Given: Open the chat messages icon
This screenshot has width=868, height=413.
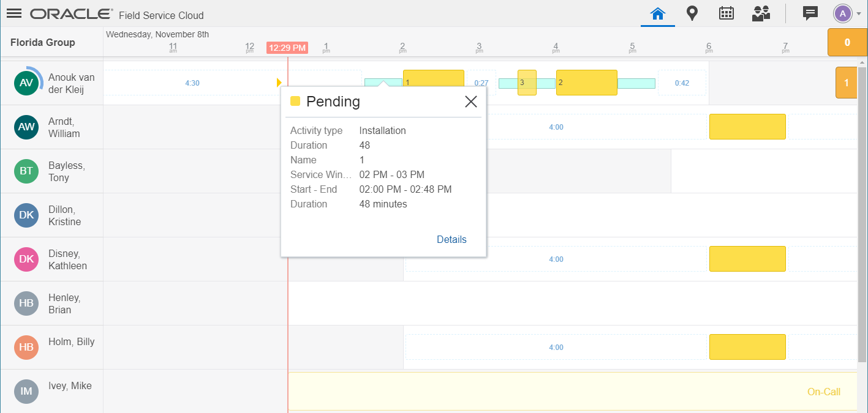Looking at the screenshot, I should coord(810,13).
